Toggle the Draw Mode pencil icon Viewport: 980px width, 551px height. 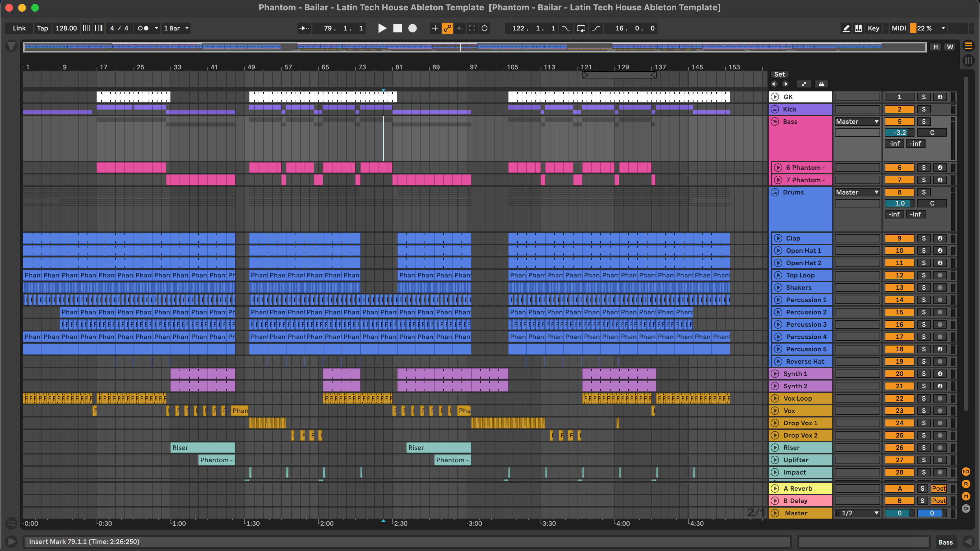[846, 28]
